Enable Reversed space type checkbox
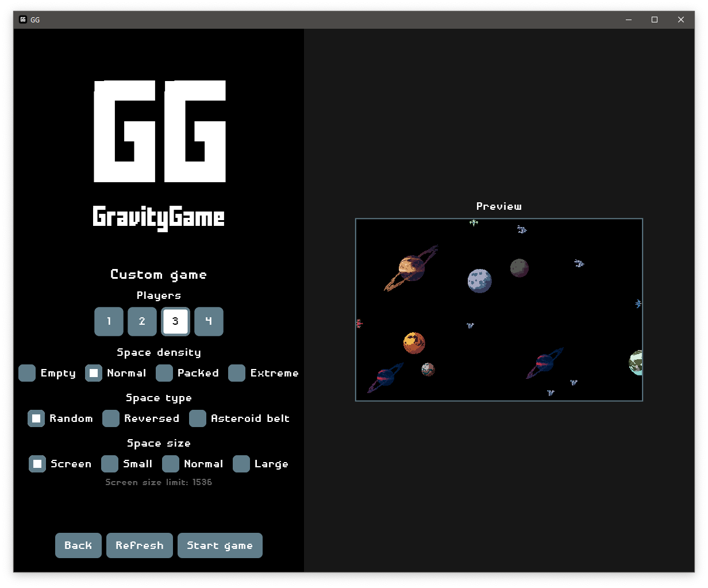 point(111,418)
